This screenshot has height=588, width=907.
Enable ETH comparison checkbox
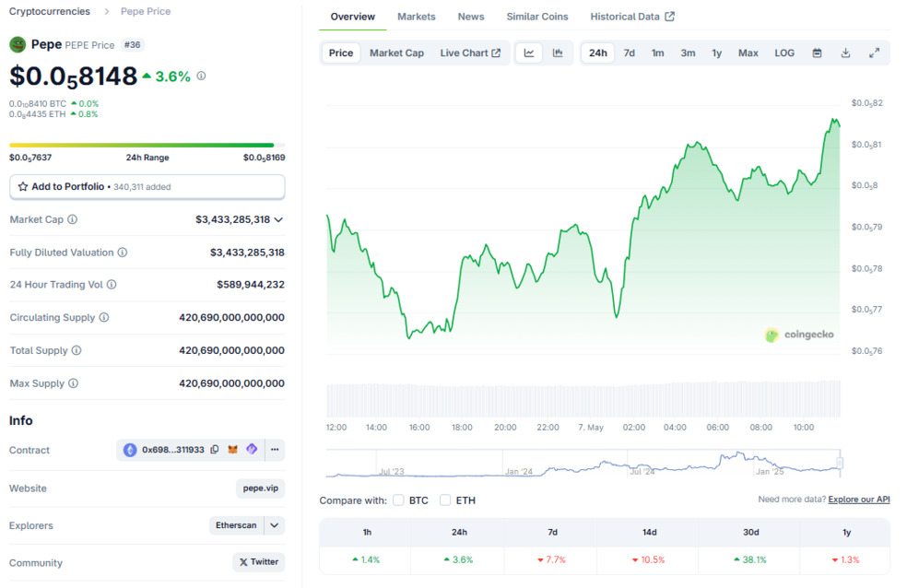[x=445, y=500]
